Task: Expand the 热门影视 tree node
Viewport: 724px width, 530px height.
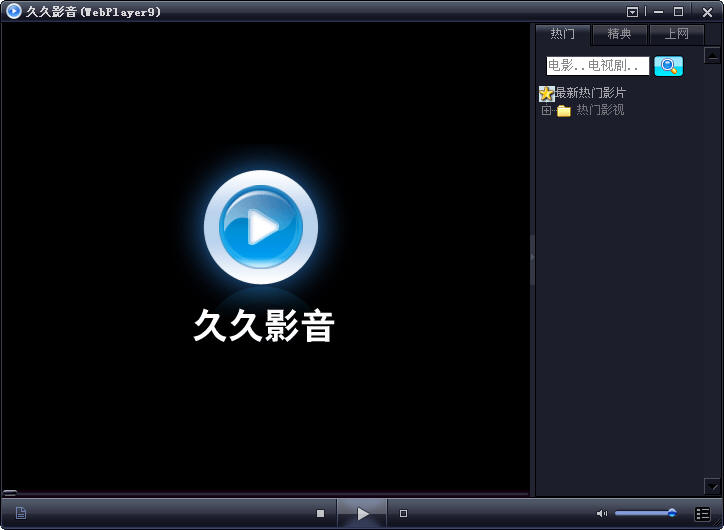Action: [x=546, y=110]
